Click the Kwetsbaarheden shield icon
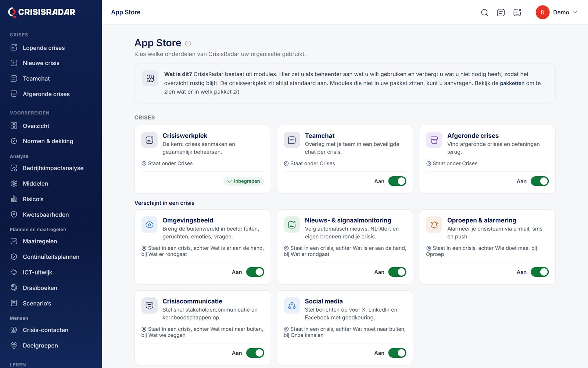 [14, 215]
